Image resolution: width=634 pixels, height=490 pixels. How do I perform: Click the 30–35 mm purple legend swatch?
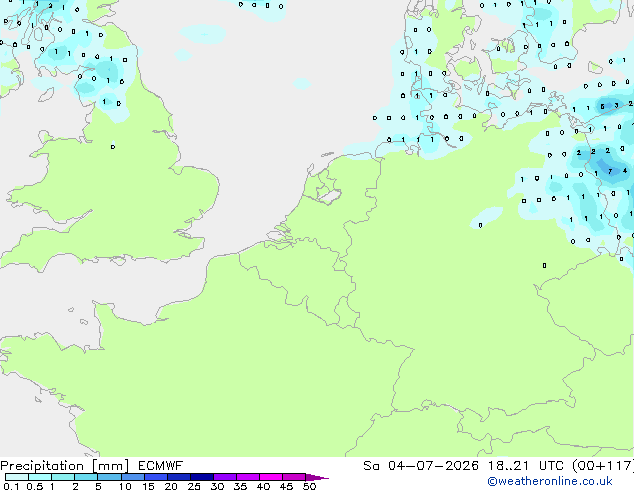pos(225,477)
